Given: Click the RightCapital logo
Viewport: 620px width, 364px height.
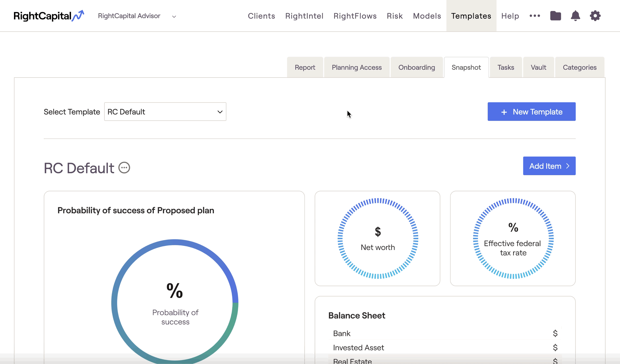Looking at the screenshot, I should [49, 16].
